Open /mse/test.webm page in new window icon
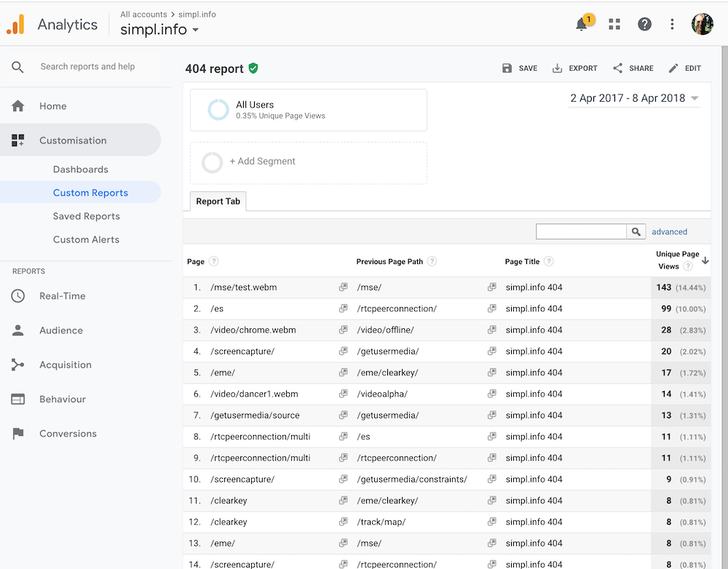728x569 pixels. pyautogui.click(x=343, y=287)
